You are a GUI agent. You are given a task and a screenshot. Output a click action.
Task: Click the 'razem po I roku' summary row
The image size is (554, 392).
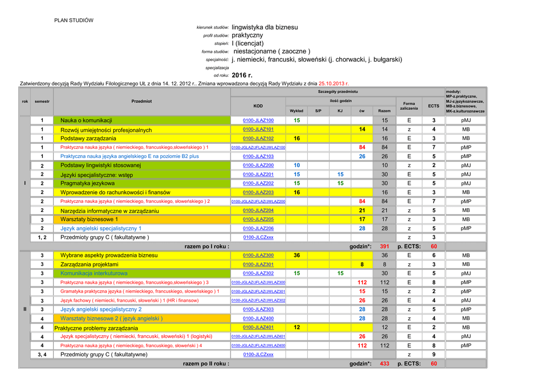point(207,247)
